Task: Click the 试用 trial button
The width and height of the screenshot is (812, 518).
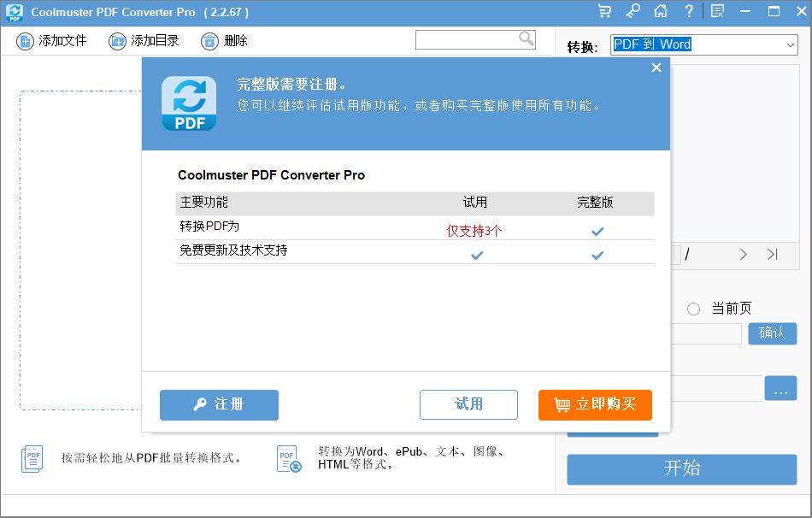Action: coord(468,404)
